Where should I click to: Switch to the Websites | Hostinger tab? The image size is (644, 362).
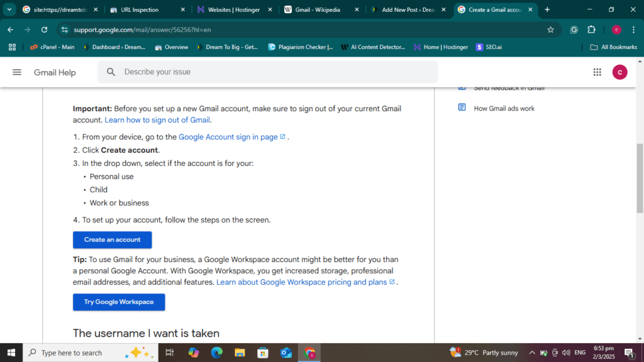[x=234, y=9]
